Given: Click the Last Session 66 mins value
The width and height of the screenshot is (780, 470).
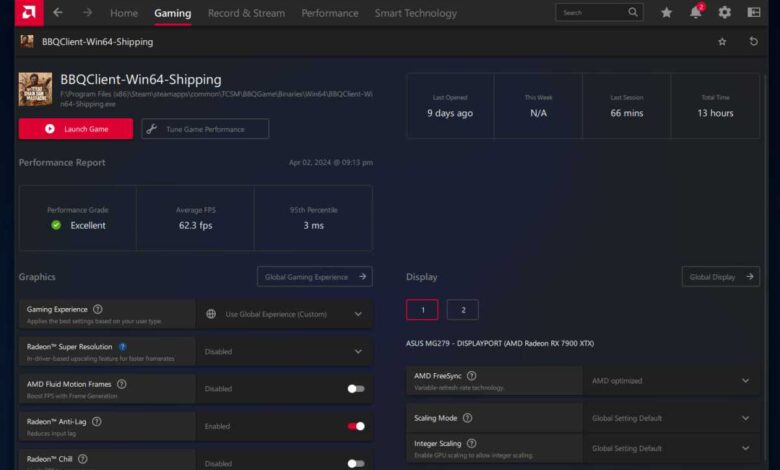Looking at the screenshot, I should pyautogui.click(x=627, y=113).
